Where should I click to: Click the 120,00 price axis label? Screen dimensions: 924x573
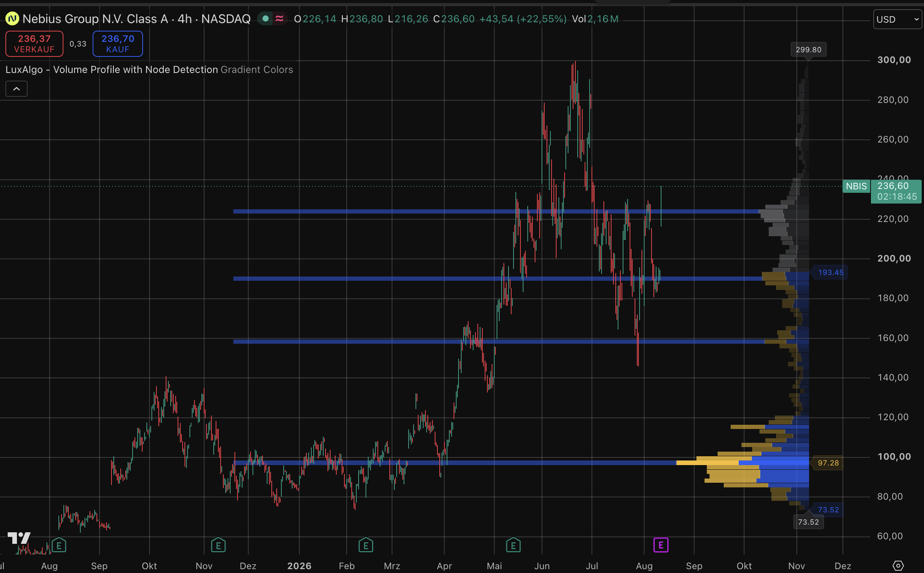(x=893, y=417)
